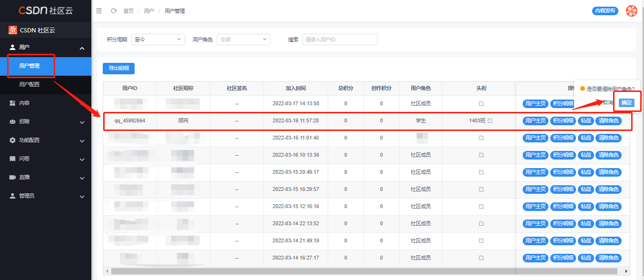This screenshot has width=644, height=280.
Task: Expand the 功能配置 sidebar section
Action: pos(82,140)
